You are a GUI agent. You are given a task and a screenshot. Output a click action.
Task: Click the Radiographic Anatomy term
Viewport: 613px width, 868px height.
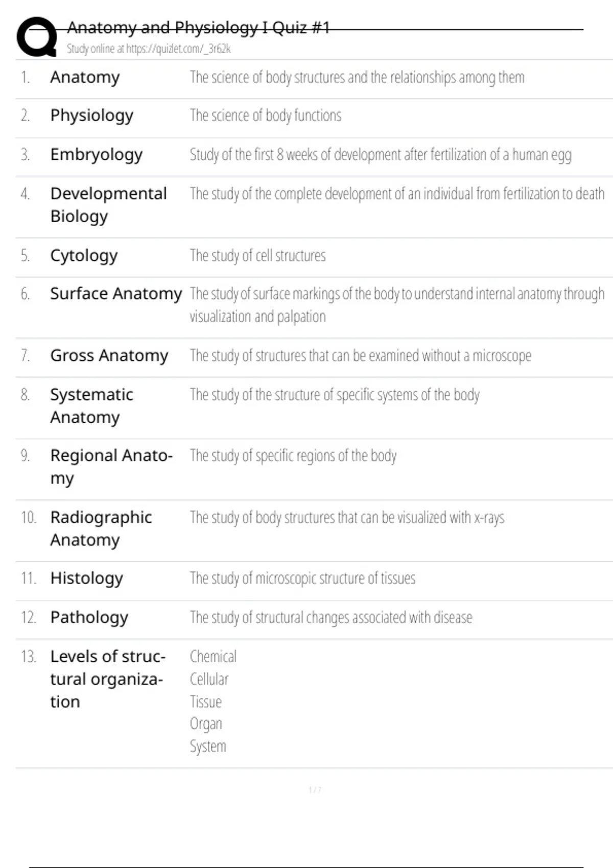point(101,528)
